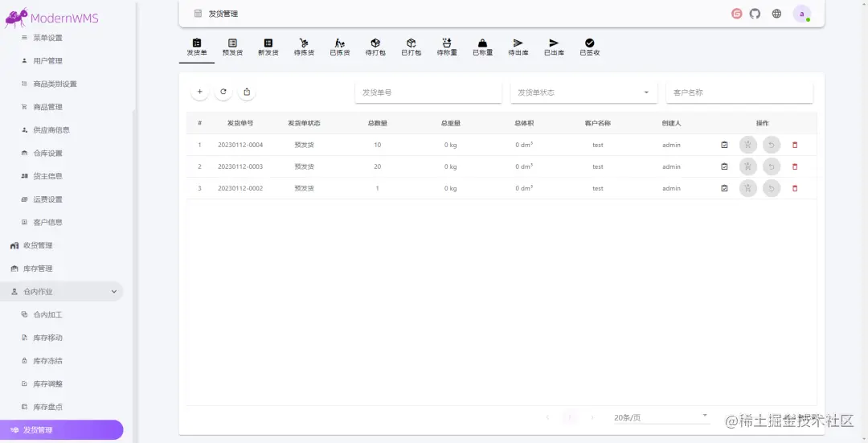This screenshot has height=443, width=868.
Task: Delete order 20230112-0002 with red trash icon
Action: (x=795, y=188)
